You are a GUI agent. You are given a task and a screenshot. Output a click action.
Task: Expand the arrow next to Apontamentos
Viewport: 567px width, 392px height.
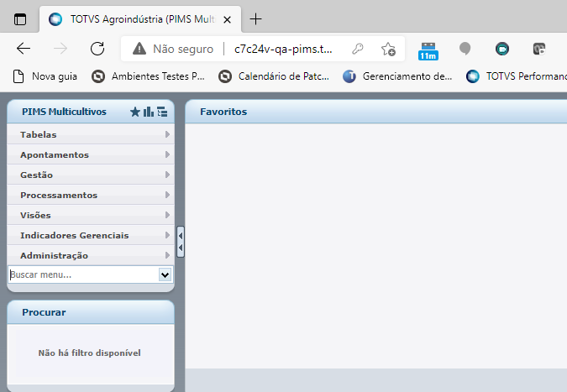[x=167, y=154]
